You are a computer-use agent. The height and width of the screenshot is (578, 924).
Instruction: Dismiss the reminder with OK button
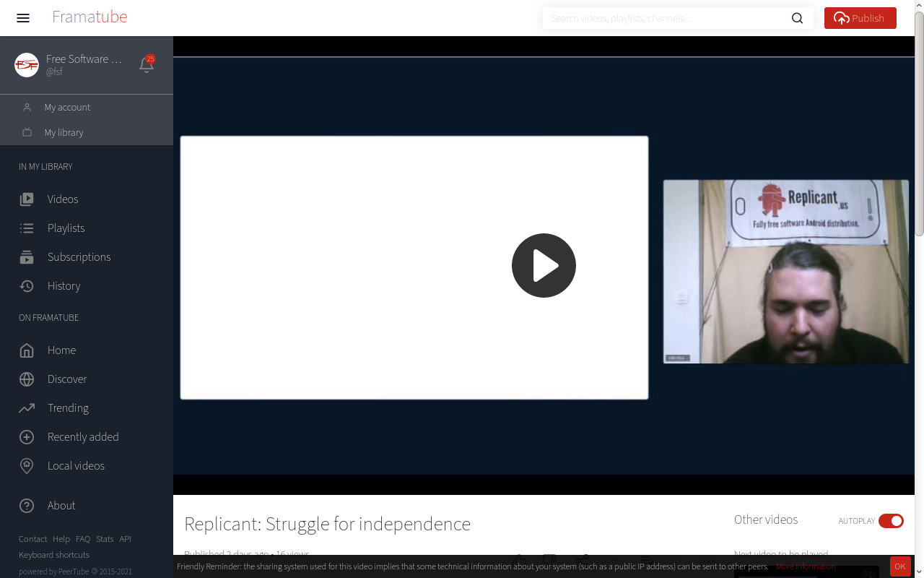tap(899, 566)
